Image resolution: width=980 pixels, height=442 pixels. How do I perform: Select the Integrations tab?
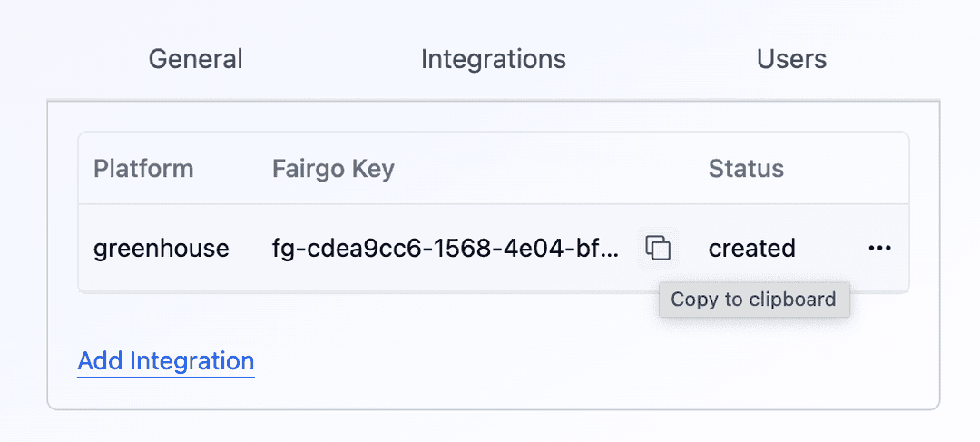[x=493, y=60]
